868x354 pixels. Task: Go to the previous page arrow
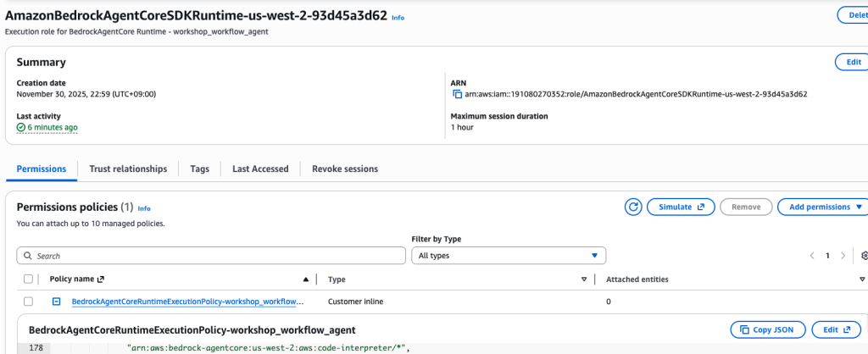[812, 256]
